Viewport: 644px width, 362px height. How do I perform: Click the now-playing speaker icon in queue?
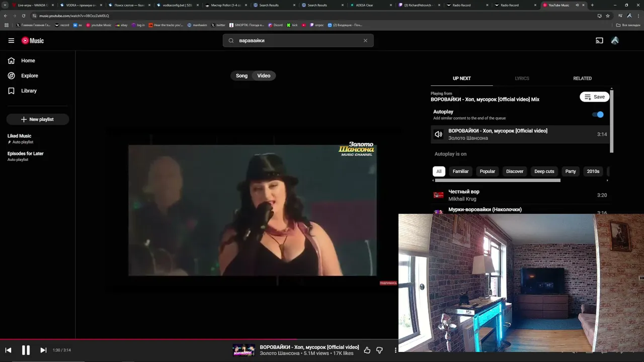coord(439,134)
